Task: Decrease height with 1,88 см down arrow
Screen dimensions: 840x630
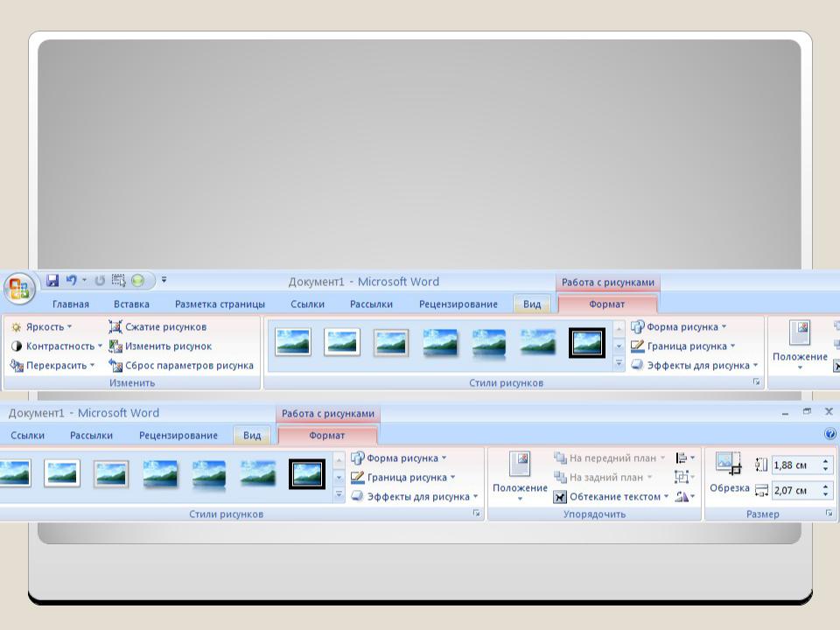Action: (825, 469)
